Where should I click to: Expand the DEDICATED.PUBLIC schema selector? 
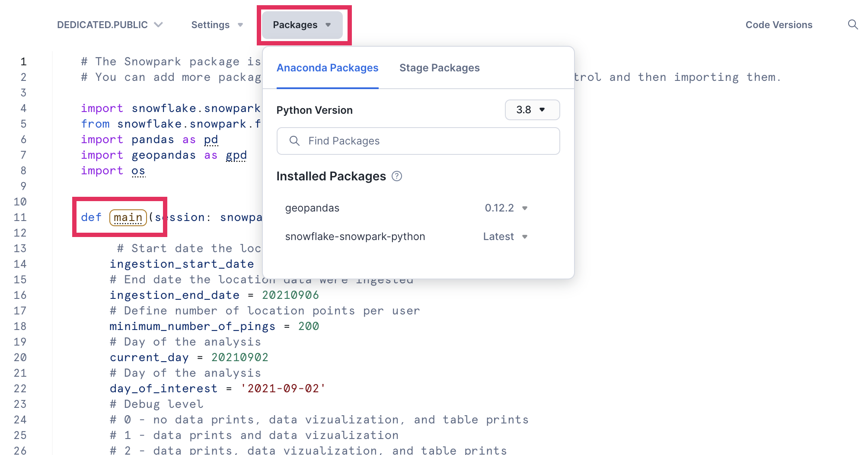[110, 25]
